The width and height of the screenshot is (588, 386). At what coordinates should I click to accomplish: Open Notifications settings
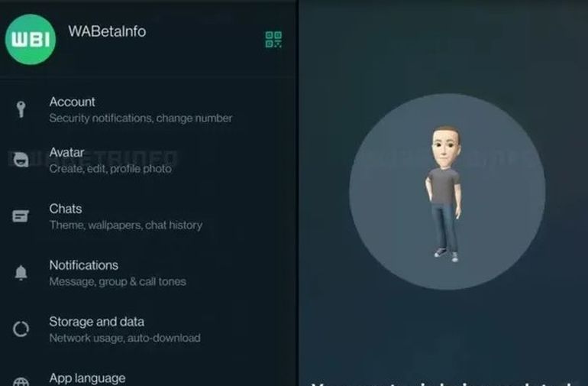click(x=149, y=273)
